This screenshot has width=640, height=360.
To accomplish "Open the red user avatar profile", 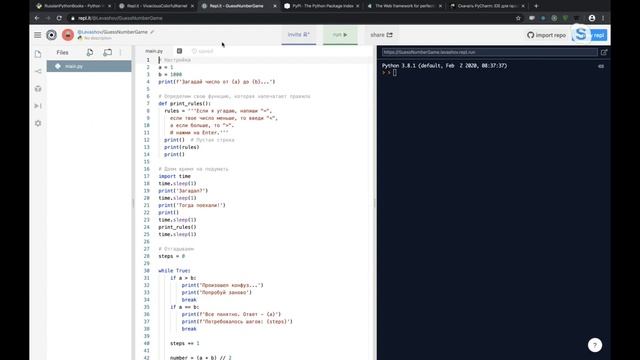I will [x=68, y=35].
